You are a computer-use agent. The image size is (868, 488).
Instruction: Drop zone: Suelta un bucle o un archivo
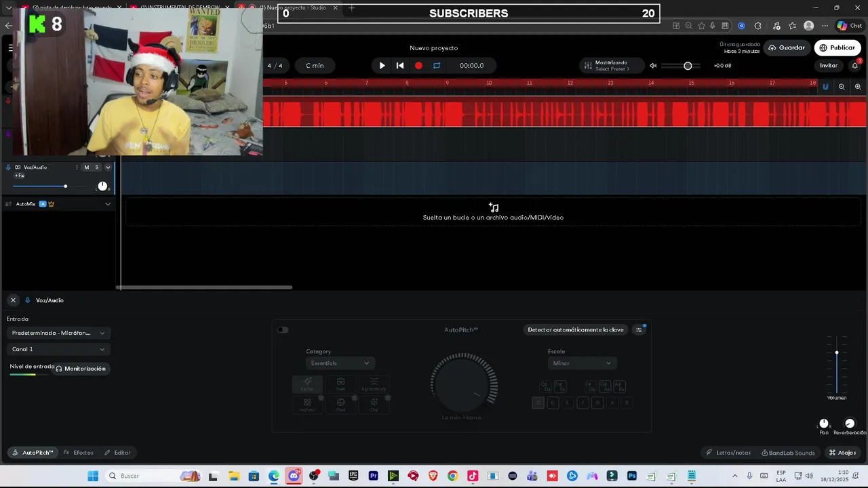493,211
